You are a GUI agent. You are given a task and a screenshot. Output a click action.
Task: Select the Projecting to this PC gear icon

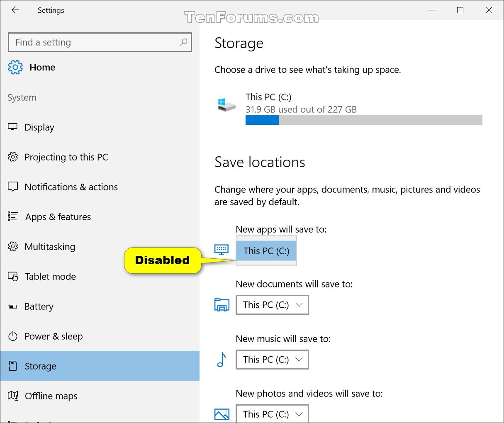coord(13,157)
